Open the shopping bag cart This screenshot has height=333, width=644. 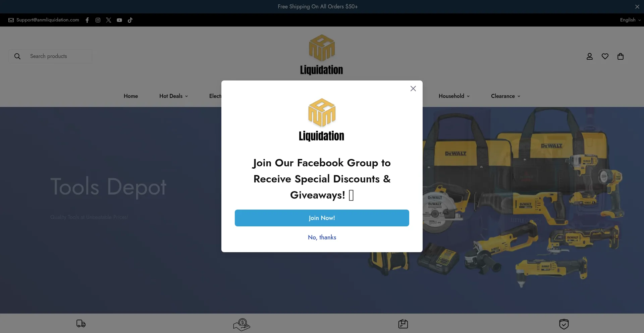(621, 56)
